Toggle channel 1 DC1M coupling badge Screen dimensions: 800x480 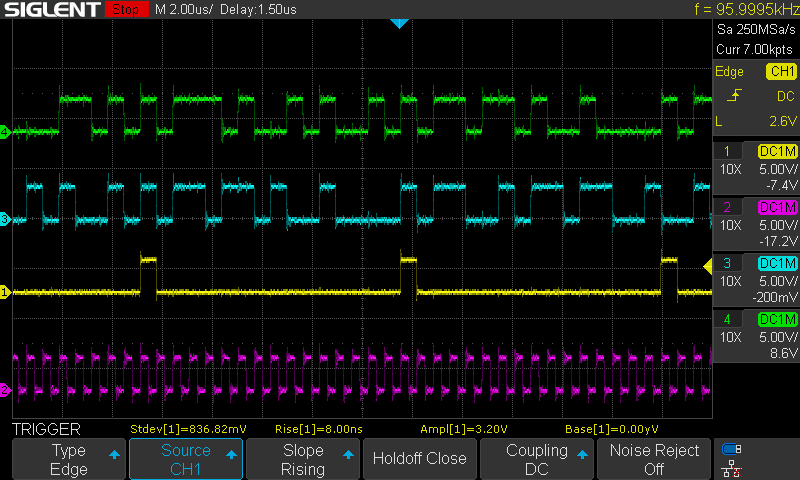(777, 151)
